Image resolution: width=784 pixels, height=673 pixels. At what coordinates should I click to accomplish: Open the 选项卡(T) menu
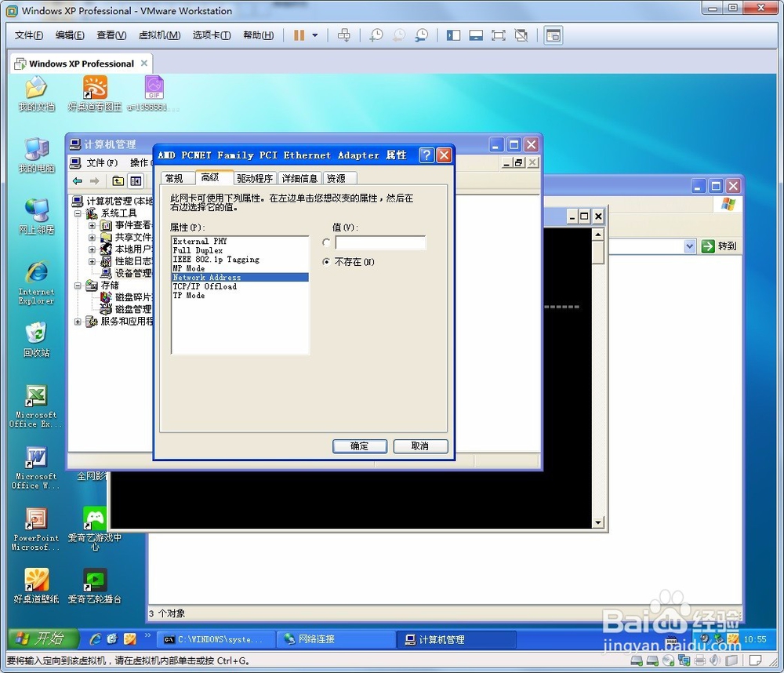[212, 35]
